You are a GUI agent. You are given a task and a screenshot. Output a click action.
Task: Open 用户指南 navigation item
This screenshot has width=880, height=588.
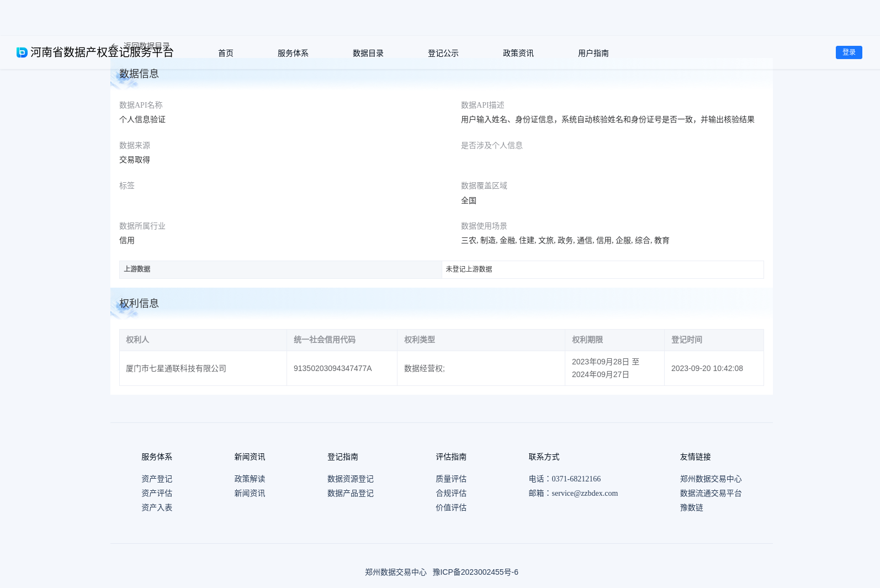(593, 53)
